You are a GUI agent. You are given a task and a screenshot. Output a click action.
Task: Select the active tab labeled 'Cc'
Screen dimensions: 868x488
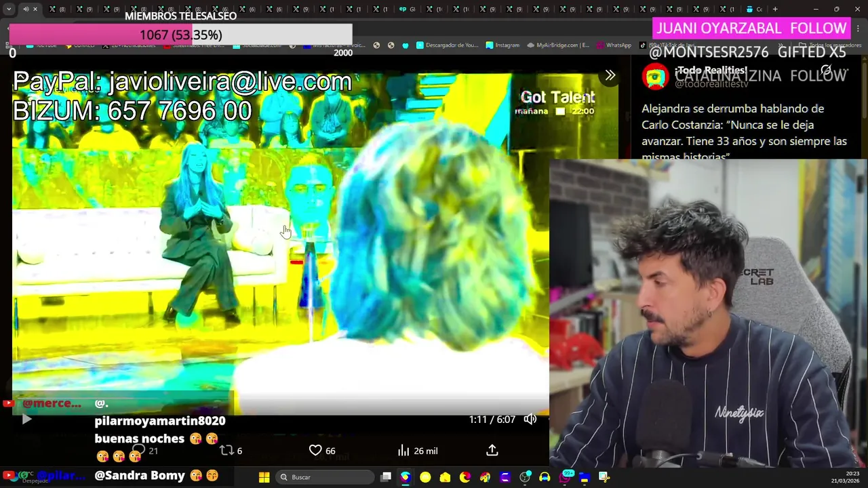tap(754, 9)
